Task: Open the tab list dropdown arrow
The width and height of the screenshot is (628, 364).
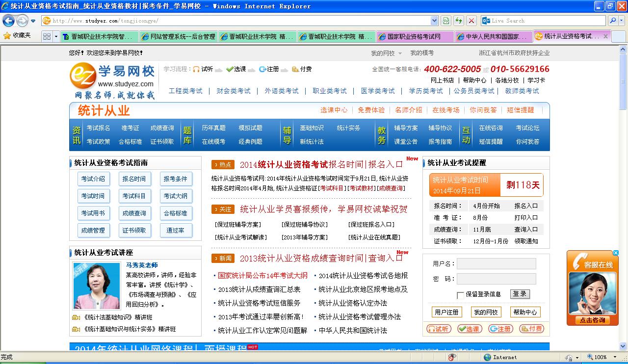Action: click(56, 36)
